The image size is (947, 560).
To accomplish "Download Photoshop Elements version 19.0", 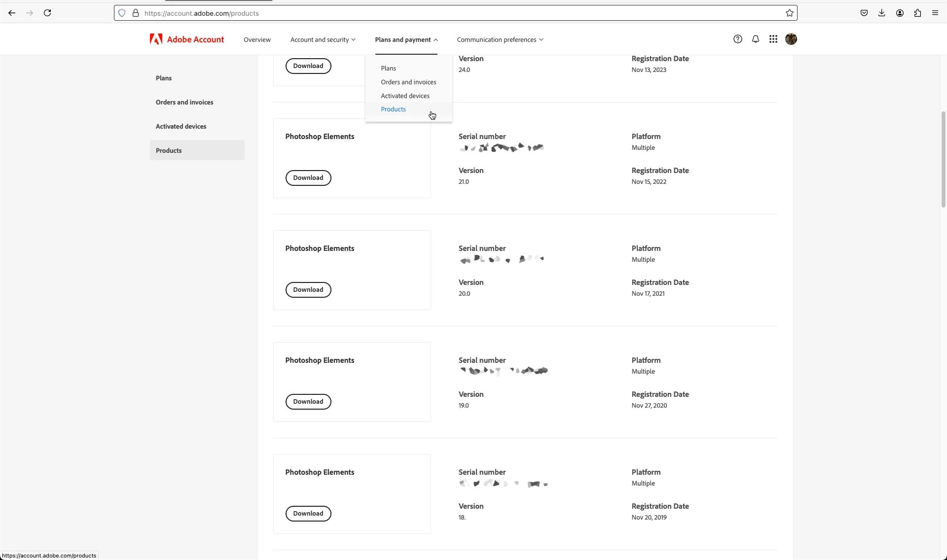I will [x=308, y=402].
